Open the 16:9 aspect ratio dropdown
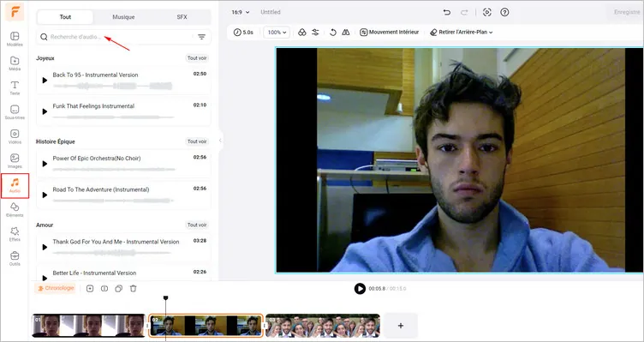This screenshot has height=342, width=644. click(241, 12)
